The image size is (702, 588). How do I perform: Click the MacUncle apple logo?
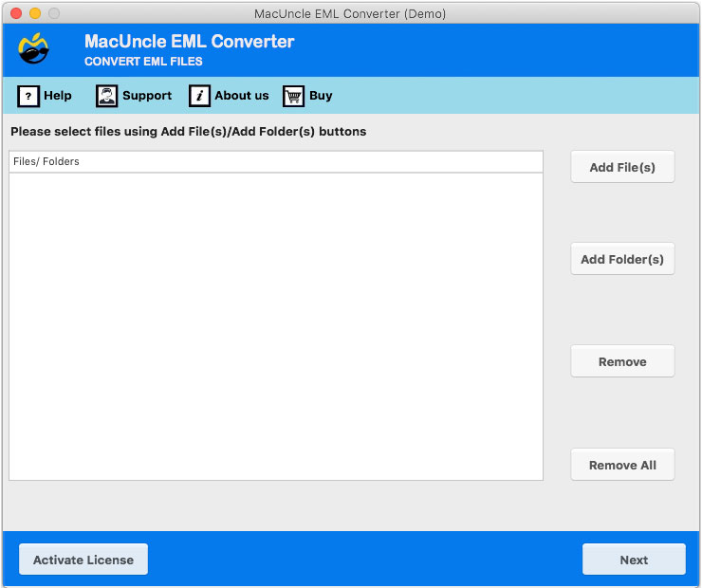tap(33, 48)
